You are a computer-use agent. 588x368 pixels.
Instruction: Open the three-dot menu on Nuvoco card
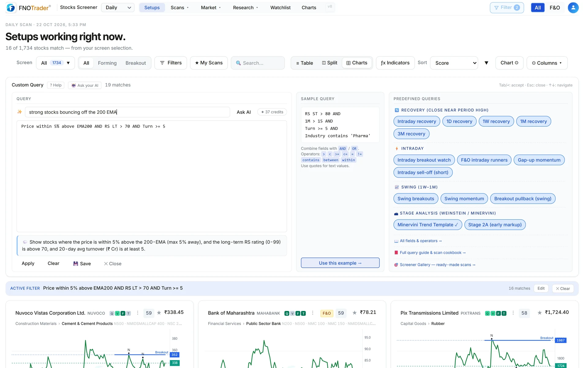click(138, 313)
